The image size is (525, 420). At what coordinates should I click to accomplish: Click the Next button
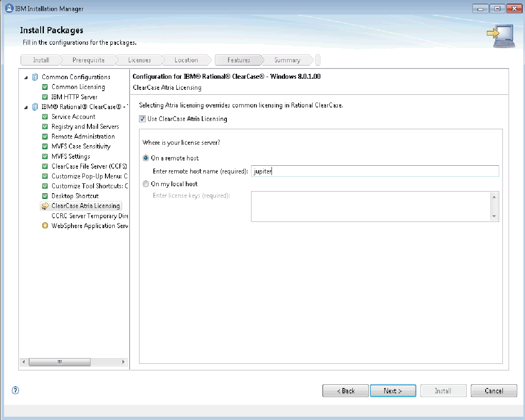[393, 391]
